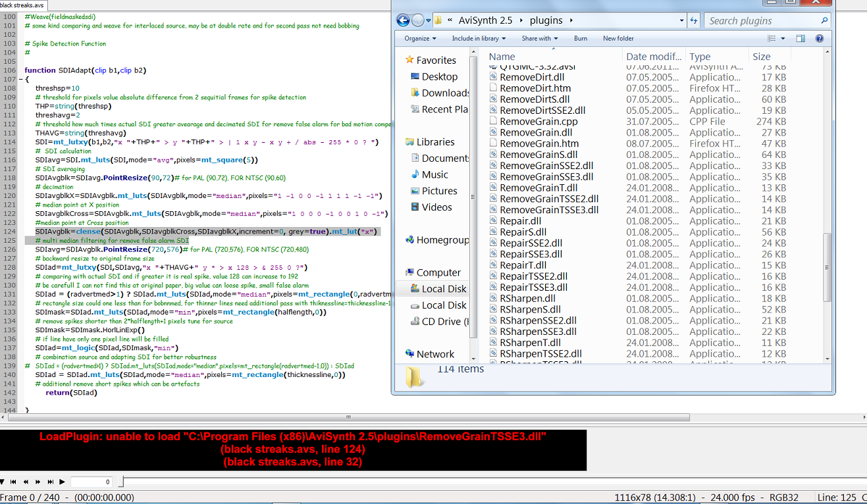The height and width of the screenshot is (504, 867).
Task: Click the refresh button beside the address bar
Action: pos(694,21)
